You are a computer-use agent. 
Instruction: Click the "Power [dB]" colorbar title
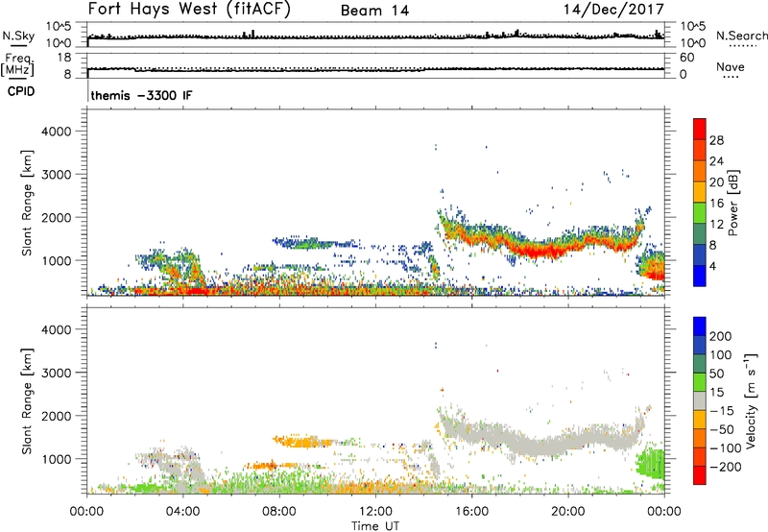pos(733,203)
